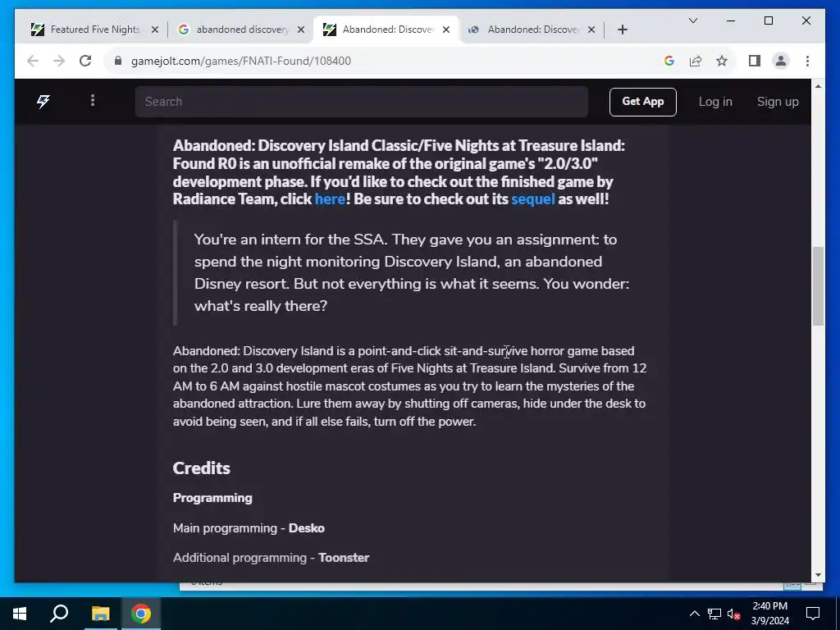Click the page vertical scrollbar thumb
This screenshot has height=630, width=840.
click(x=818, y=285)
